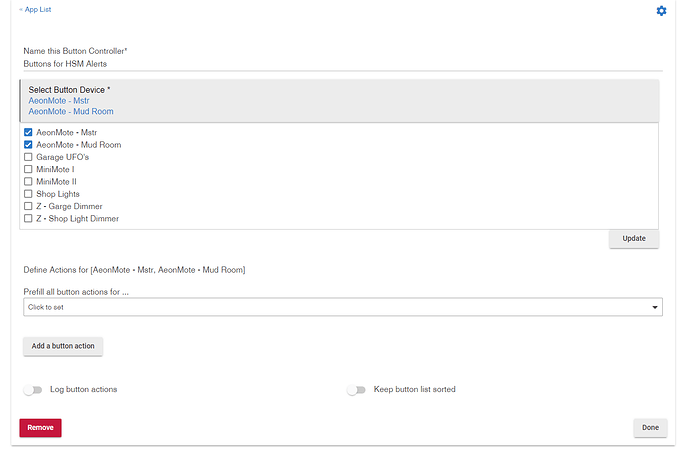The height and width of the screenshot is (453, 689).
Task: Enable Keep button list sorted switch
Action: [x=356, y=390]
